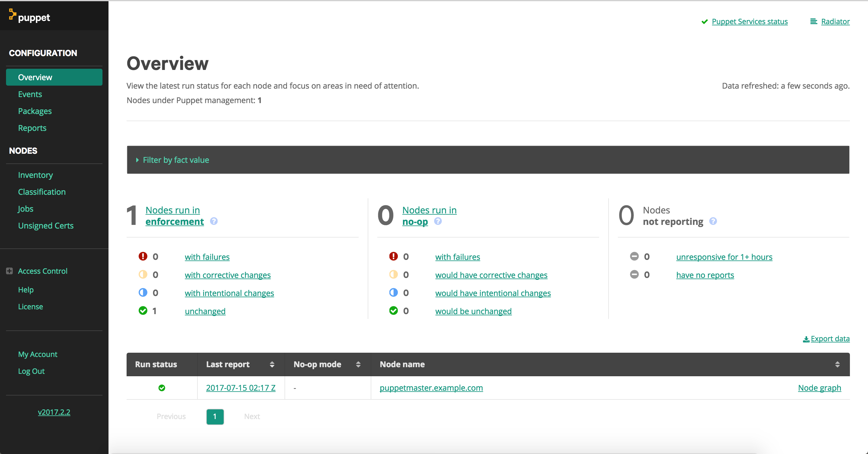Click the Puppet logo icon
The image size is (868, 454).
[x=12, y=14]
